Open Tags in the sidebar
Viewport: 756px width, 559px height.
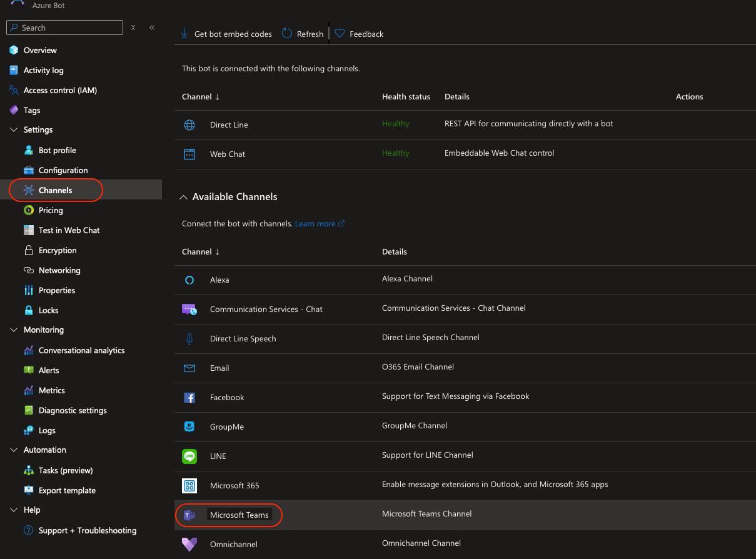(32, 110)
